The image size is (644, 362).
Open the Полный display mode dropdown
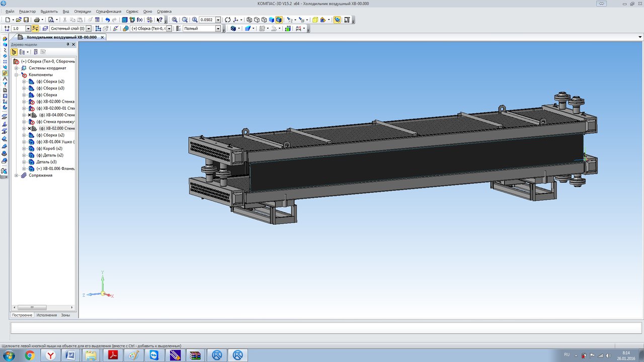(218, 29)
